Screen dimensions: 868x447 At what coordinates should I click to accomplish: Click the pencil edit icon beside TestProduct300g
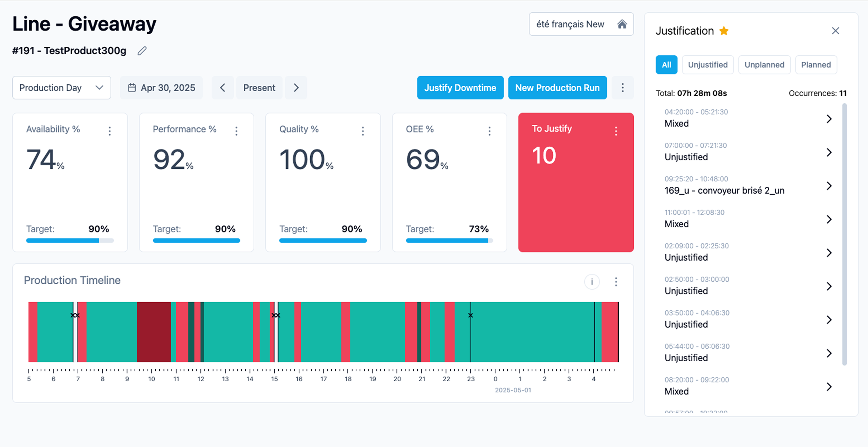tap(142, 51)
